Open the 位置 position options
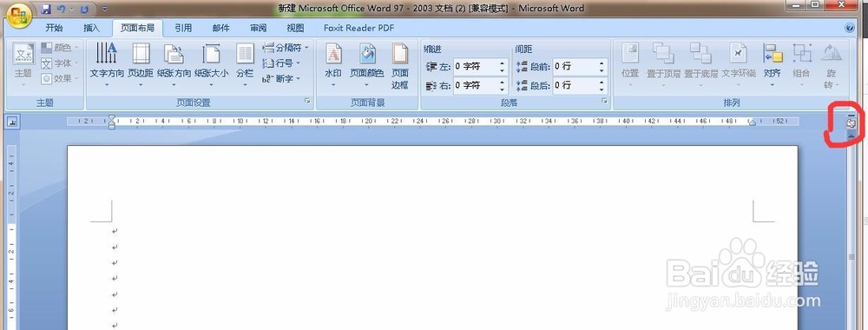Viewport: 868px width, 330px height. tap(630, 65)
